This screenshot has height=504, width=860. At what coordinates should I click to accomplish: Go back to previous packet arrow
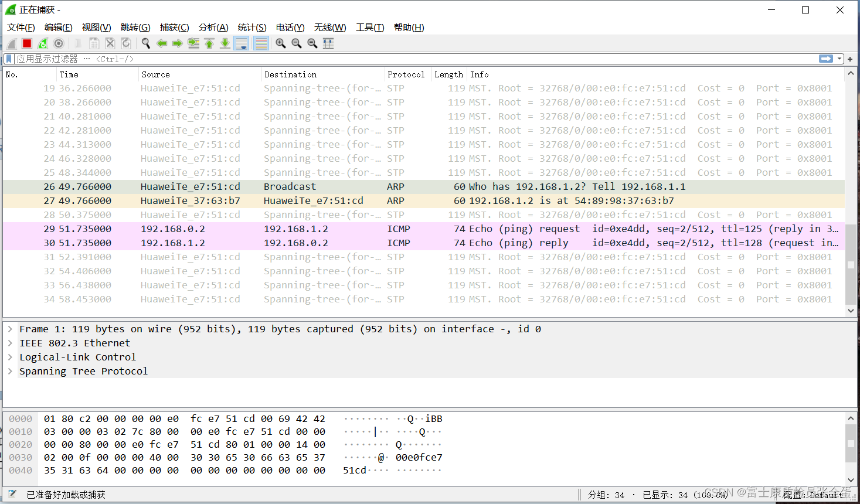(162, 43)
